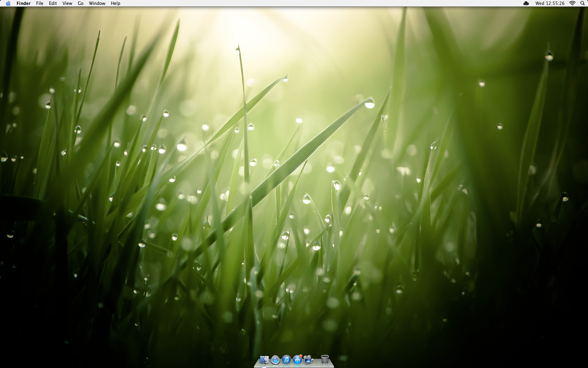Click the Wed 12:55:26 clock
Viewport: 588px width, 368px height.
(x=550, y=3)
